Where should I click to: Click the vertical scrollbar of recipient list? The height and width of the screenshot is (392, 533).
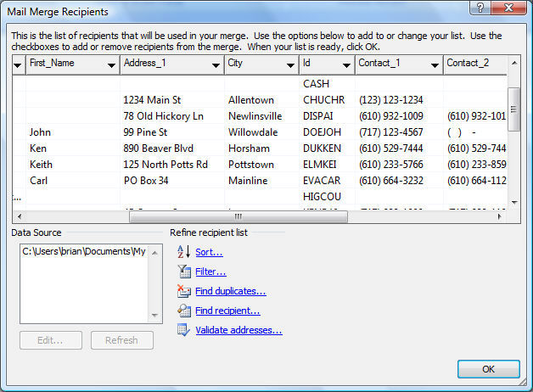click(513, 110)
